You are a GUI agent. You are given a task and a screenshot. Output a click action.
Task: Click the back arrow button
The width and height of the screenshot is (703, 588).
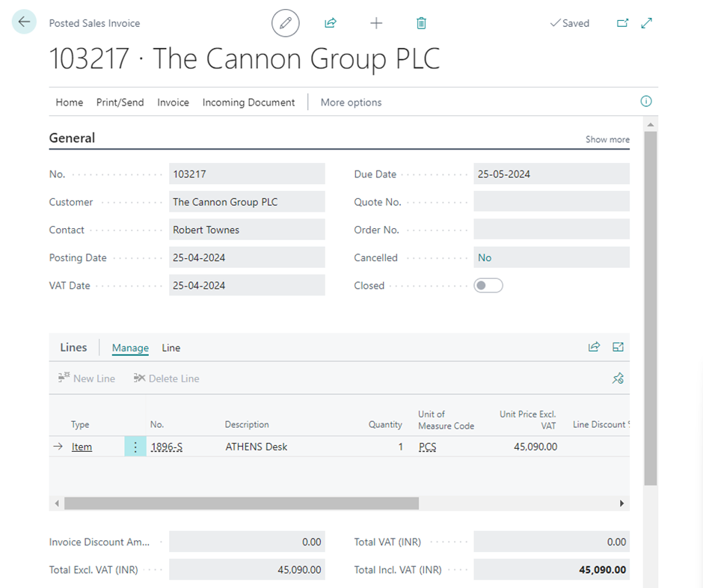click(24, 22)
